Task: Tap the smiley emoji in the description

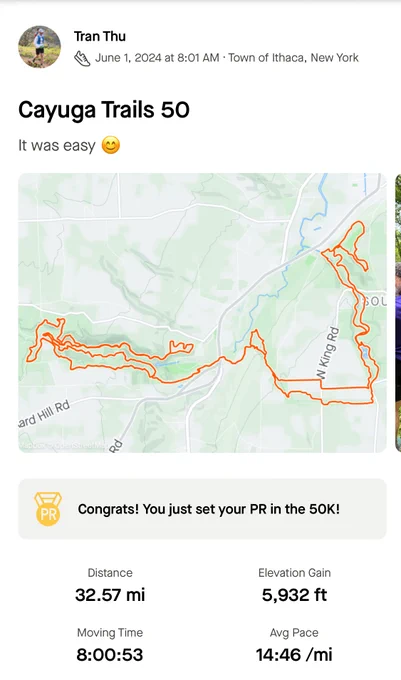Action: click(x=111, y=145)
